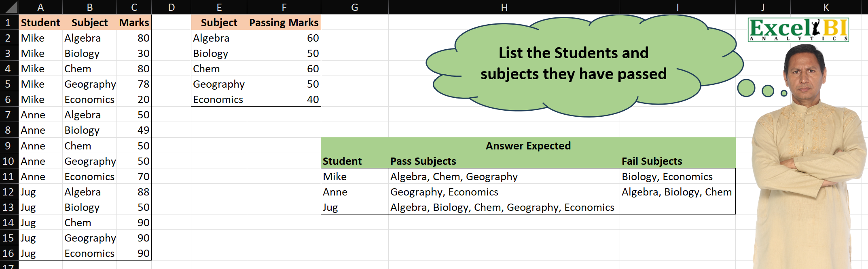Select the Answer Expected title cell
This screenshot has width=868, height=269.
point(528,145)
